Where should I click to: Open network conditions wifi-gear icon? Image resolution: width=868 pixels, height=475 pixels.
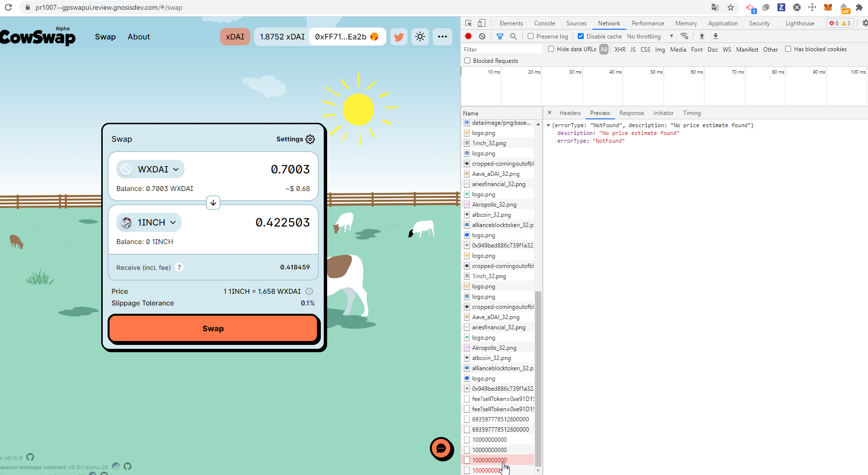684,36
